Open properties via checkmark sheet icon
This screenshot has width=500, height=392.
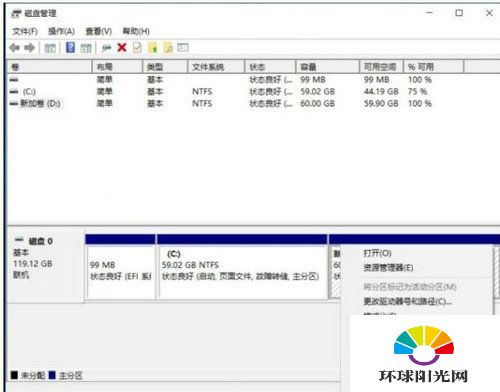(x=137, y=48)
